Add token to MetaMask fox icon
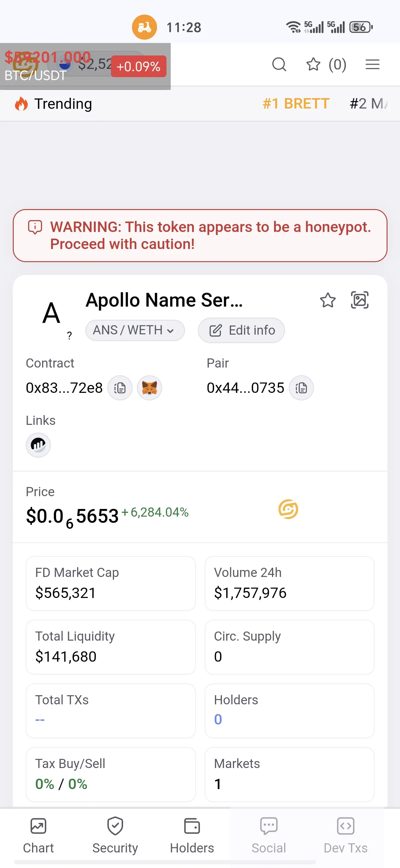 pyautogui.click(x=150, y=388)
